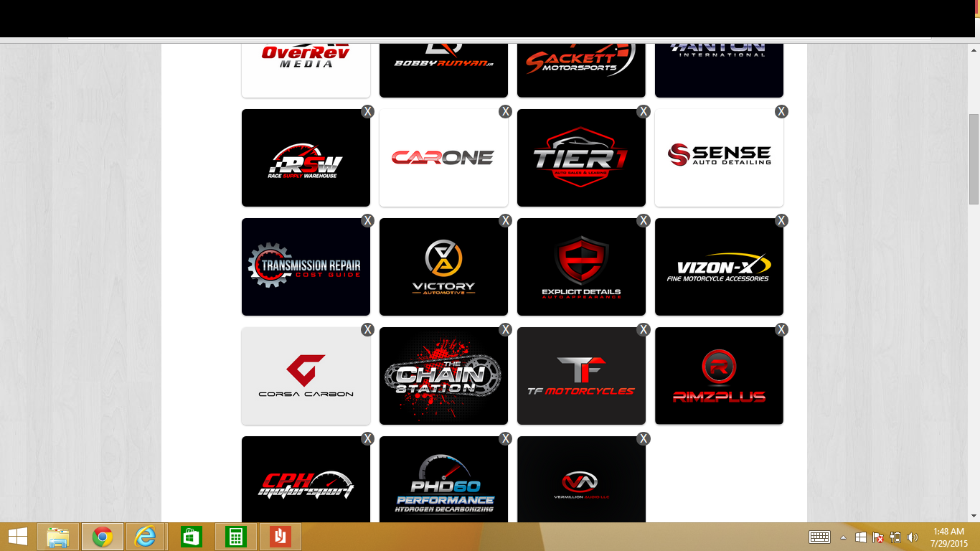Screen dimensions: 980x551
Task: Click the Windows Start button
Action: pos(18,537)
